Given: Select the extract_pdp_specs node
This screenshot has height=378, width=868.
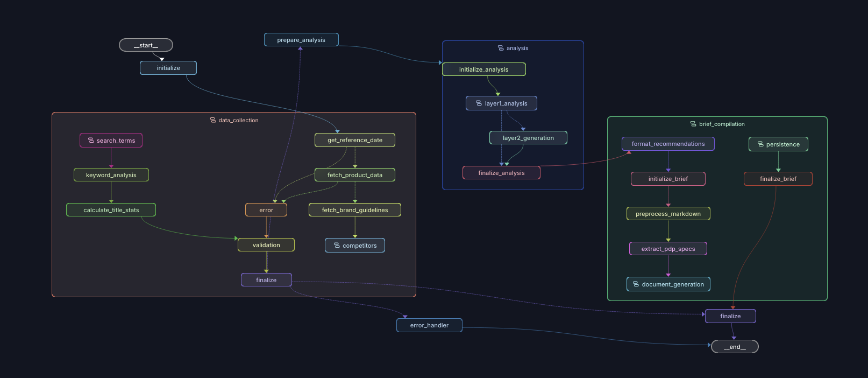Looking at the screenshot, I should click(x=668, y=249).
